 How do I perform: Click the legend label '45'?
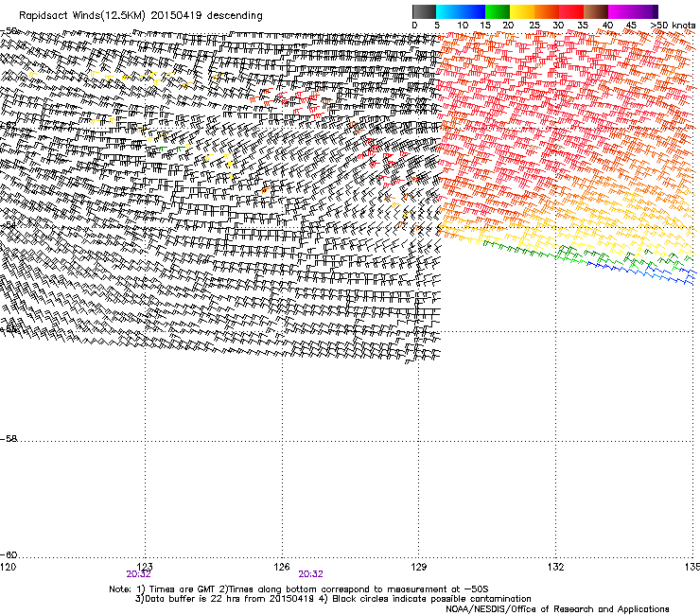pyautogui.click(x=631, y=26)
